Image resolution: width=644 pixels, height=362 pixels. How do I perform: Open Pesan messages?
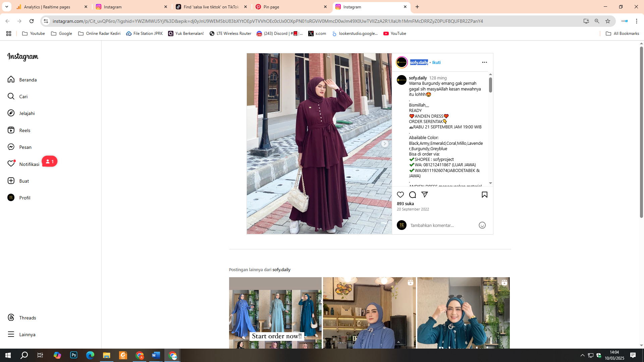pyautogui.click(x=19, y=147)
